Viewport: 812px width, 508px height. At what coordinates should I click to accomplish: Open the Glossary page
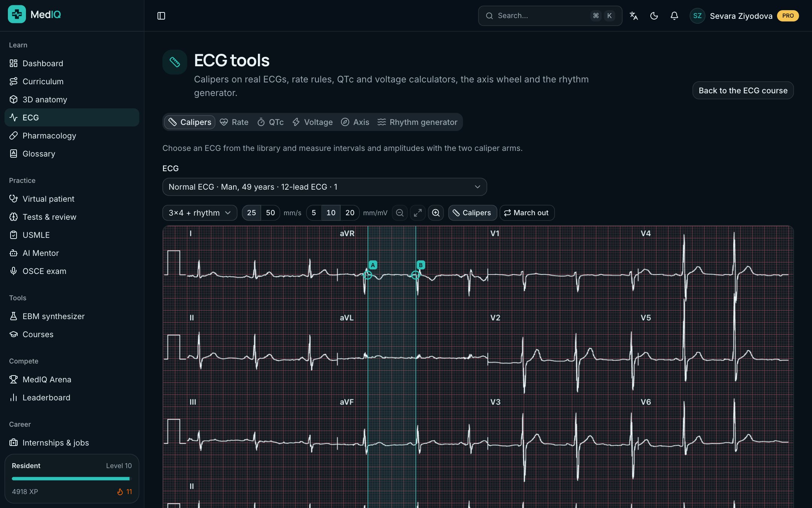(x=72, y=154)
